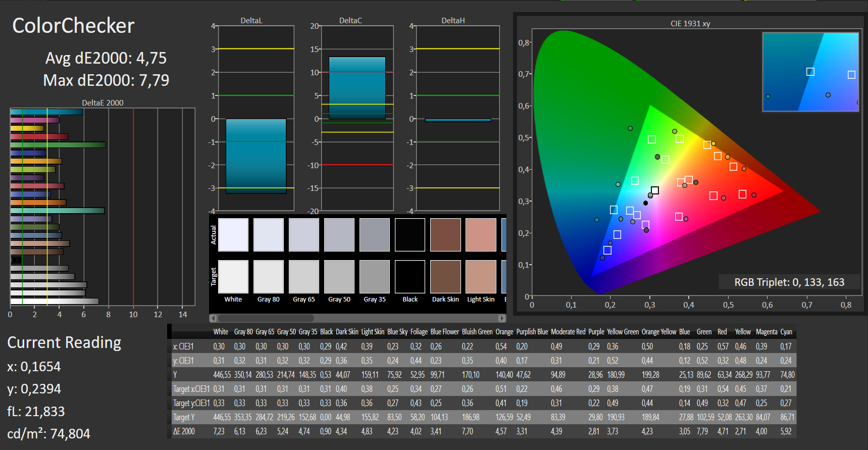The width and height of the screenshot is (868, 450).
Task: Click the white point square in CIE diagram
Action: point(655,190)
